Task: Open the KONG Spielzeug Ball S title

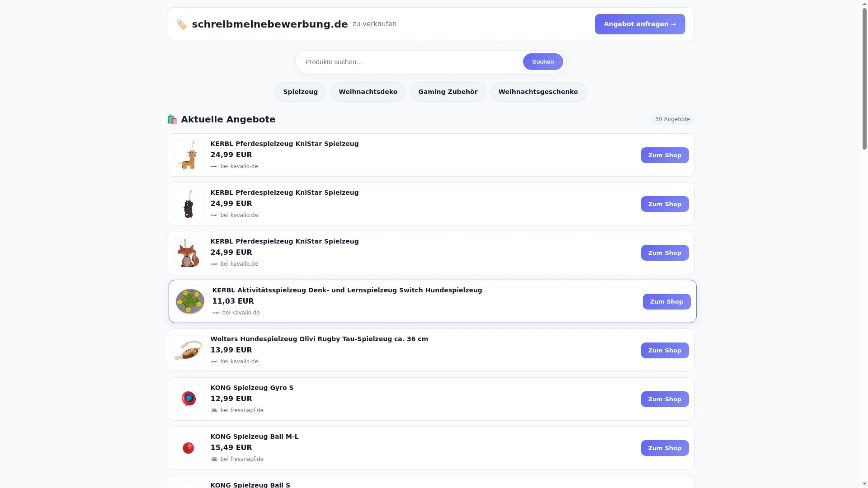Action: pos(250,485)
